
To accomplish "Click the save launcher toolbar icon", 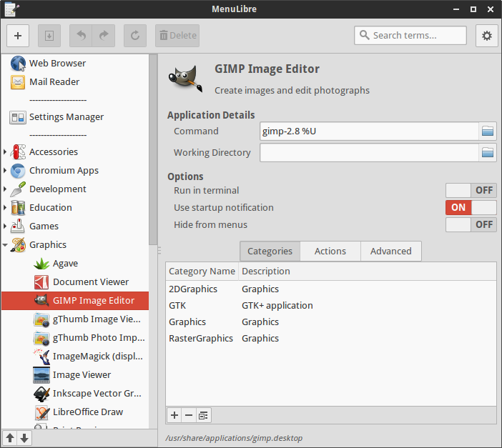I will pos(49,36).
